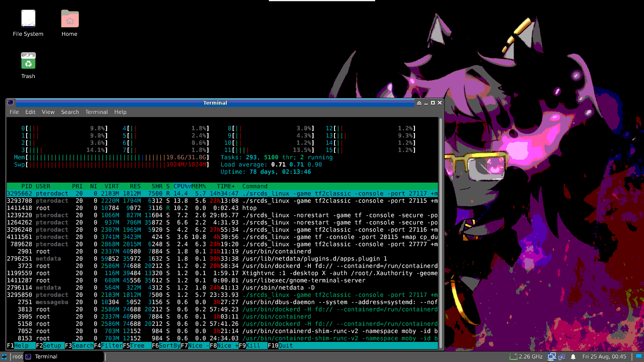This screenshot has height=362, width=644.
Task: Click the Mem usage meter 19.6G/31.0G
Action: 111,157
